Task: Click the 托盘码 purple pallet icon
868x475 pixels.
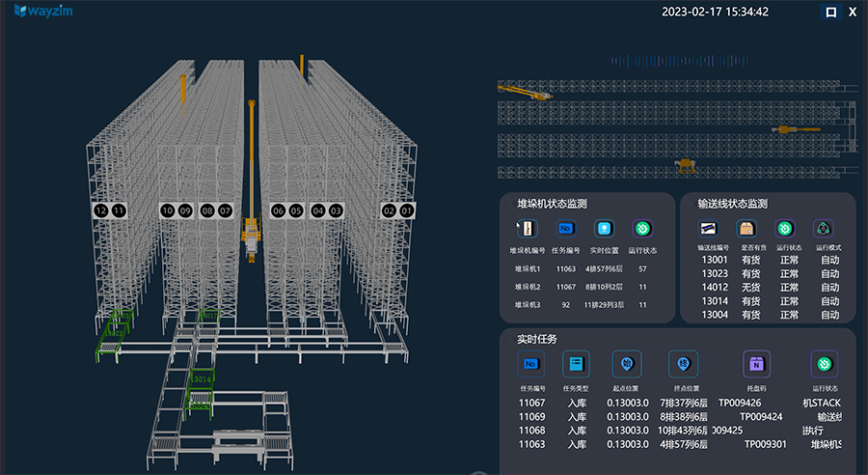Action: pos(756,364)
